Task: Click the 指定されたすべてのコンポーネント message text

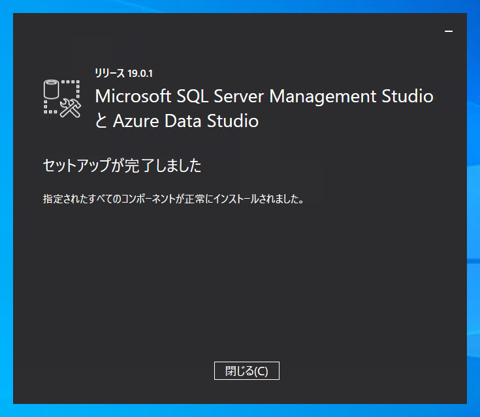Action: pyautogui.click(x=173, y=199)
